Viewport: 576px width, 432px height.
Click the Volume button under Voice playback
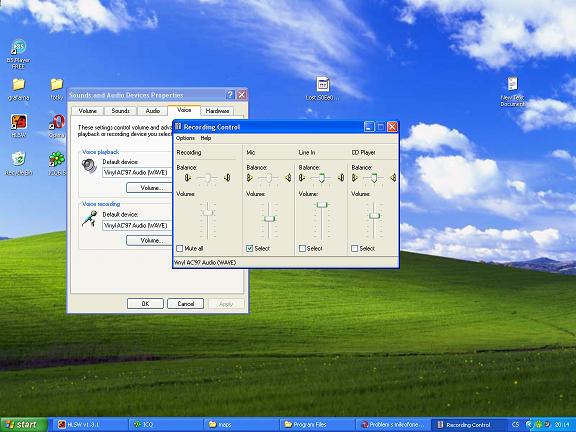150,188
